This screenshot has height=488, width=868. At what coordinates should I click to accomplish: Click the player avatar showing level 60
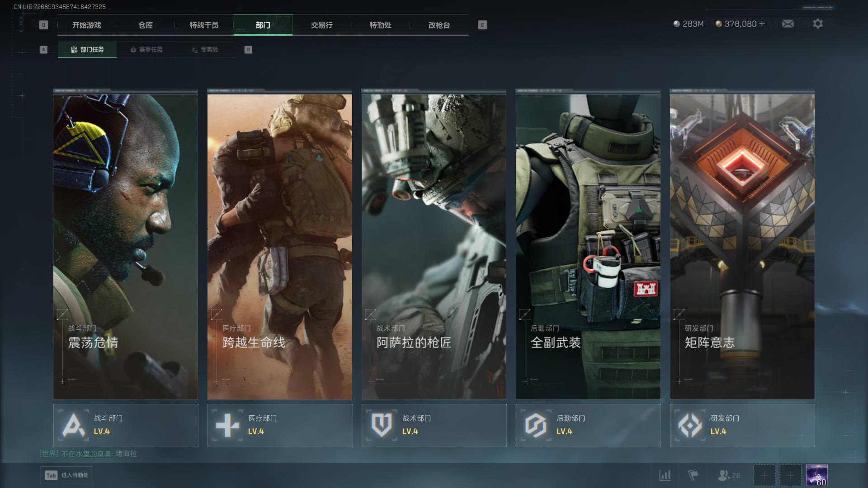point(816,475)
